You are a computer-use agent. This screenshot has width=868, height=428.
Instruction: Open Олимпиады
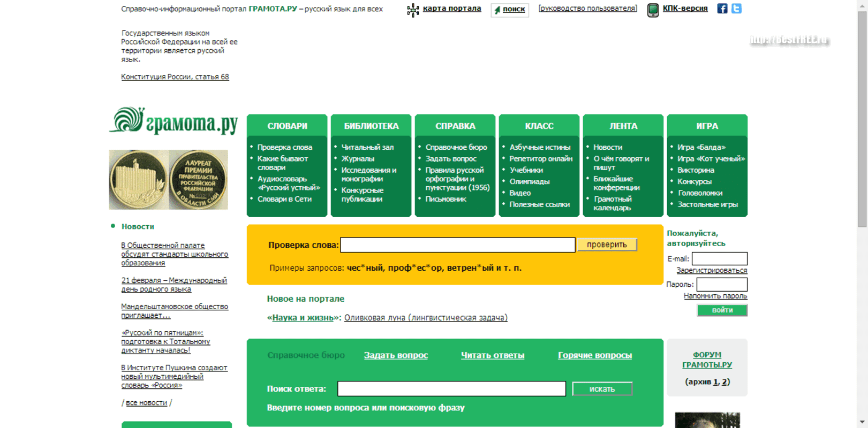[x=530, y=181]
